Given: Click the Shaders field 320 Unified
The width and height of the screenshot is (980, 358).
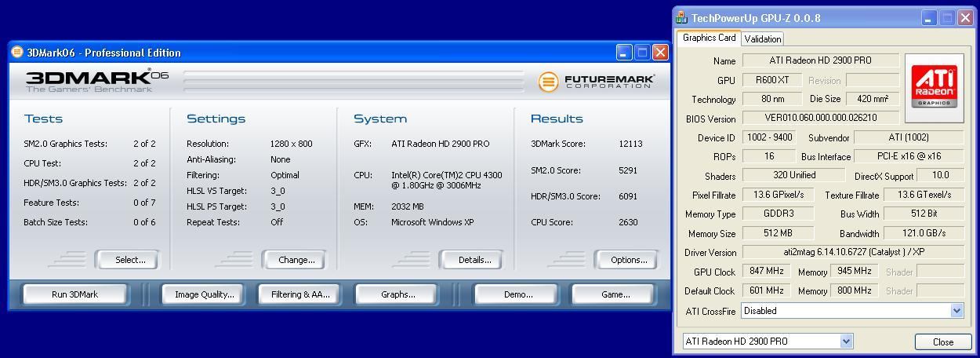Looking at the screenshot, I should (x=793, y=175).
